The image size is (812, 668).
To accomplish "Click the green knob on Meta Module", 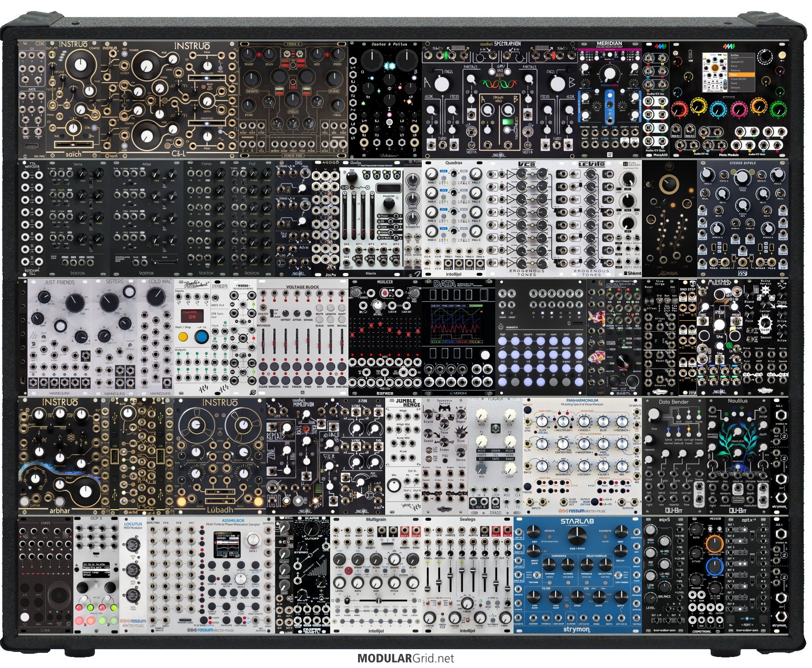I will tap(778, 109).
